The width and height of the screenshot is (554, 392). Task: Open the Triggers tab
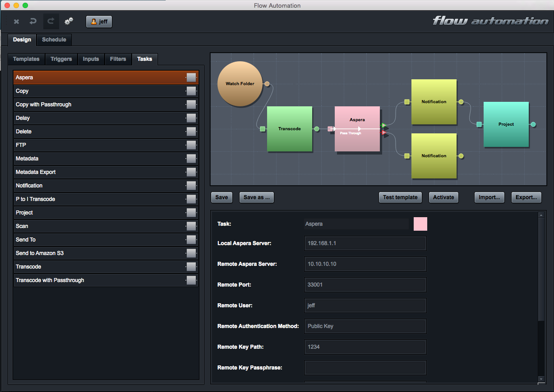tap(61, 59)
